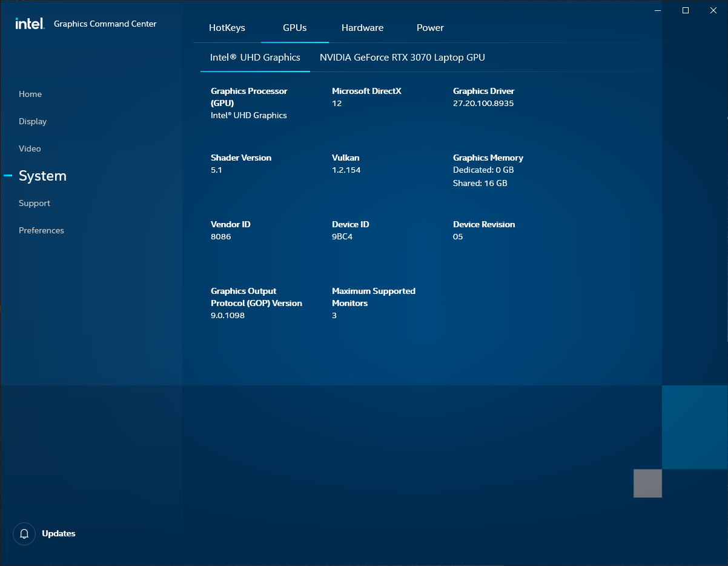Click the Vendor ID heading
Viewport: 728px width, 566px height.
231,224
